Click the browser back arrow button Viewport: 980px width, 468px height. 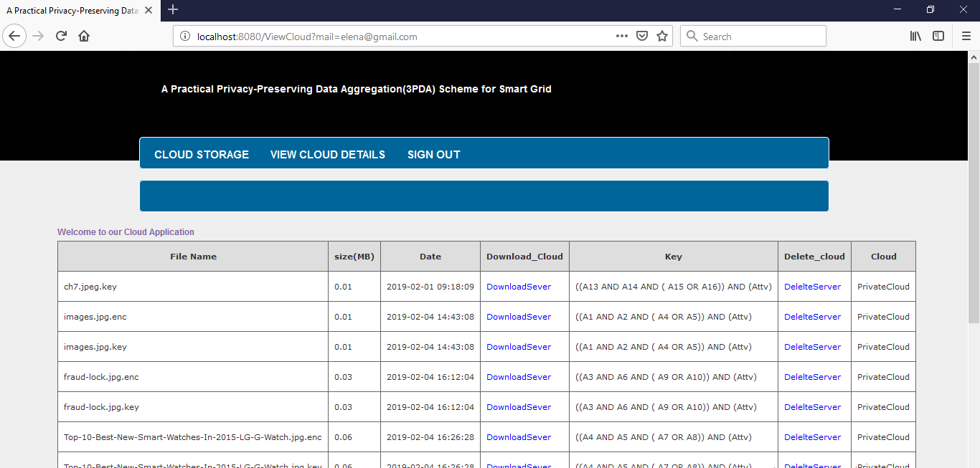point(15,36)
